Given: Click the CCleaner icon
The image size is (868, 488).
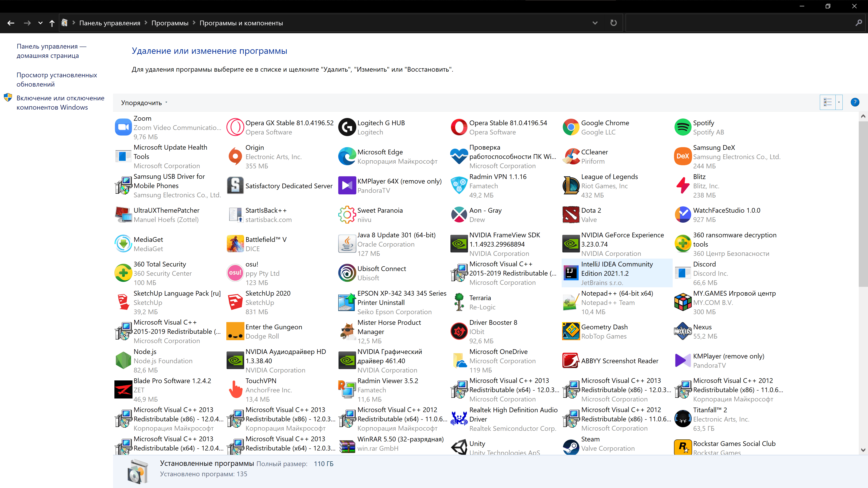Looking at the screenshot, I should pyautogui.click(x=571, y=157).
